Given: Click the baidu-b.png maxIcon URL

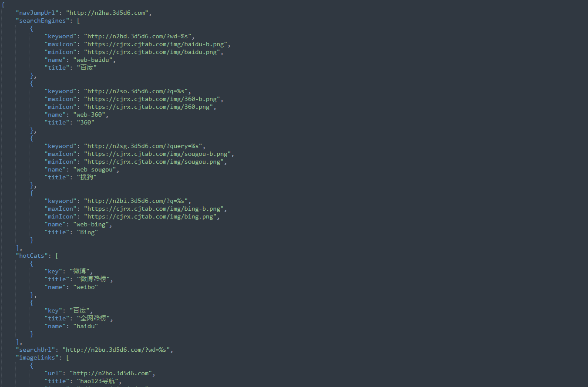Looking at the screenshot, I should click(x=157, y=44).
